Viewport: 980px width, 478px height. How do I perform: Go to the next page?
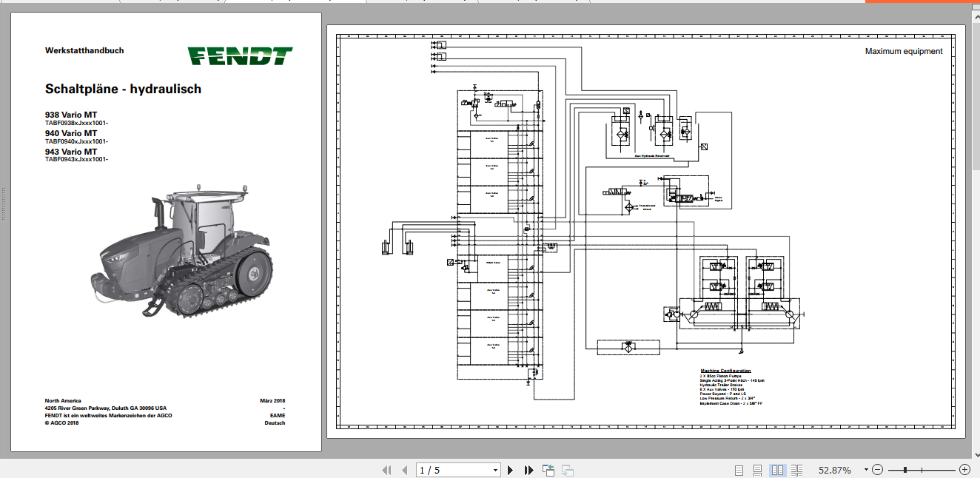pos(511,470)
